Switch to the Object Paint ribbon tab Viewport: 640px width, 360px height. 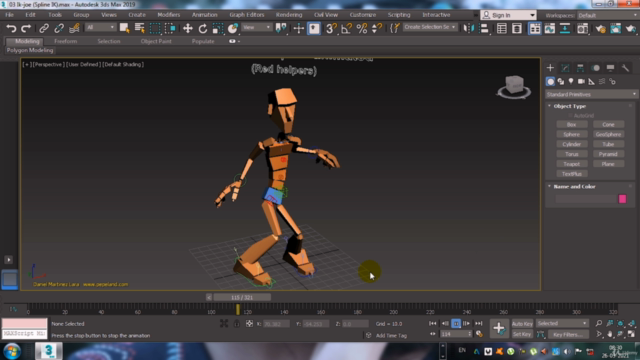[x=156, y=41]
